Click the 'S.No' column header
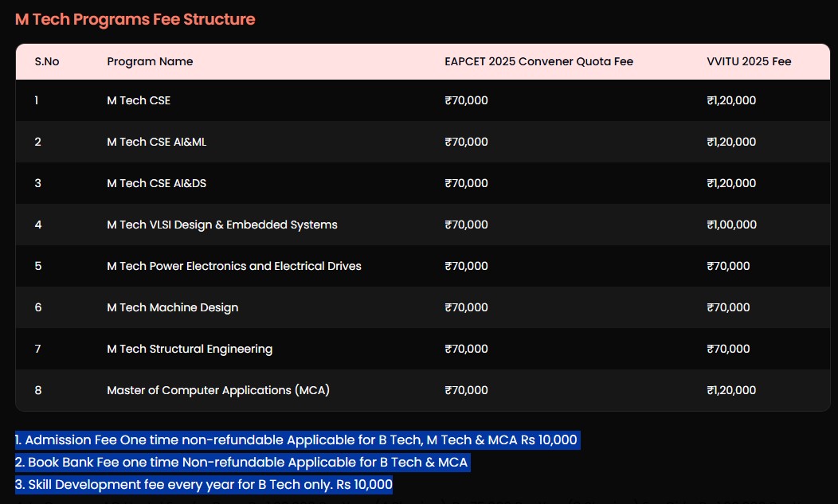 pyautogui.click(x=47, y=61)
